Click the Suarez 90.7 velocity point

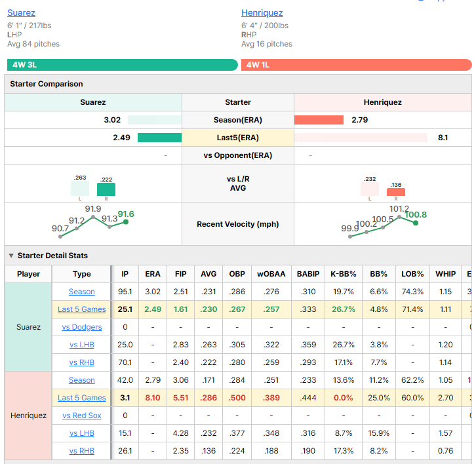coord(60,237)
